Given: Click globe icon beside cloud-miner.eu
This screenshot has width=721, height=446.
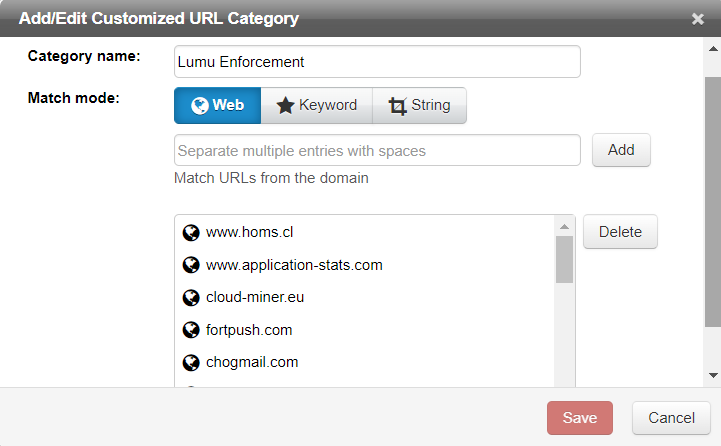Looking at the screenshot, I should [191, 298].
